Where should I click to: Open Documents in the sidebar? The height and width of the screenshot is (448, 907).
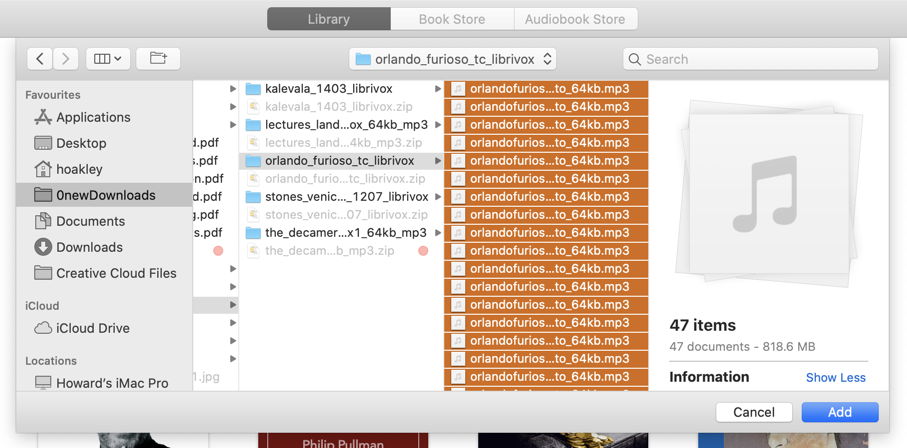(104, 221)
